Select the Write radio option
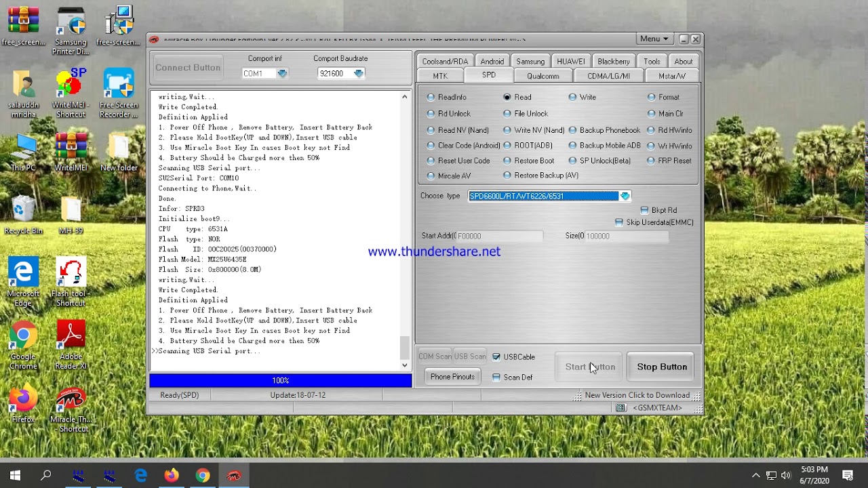Screen dimensions: 868x488 coord(573,98)
